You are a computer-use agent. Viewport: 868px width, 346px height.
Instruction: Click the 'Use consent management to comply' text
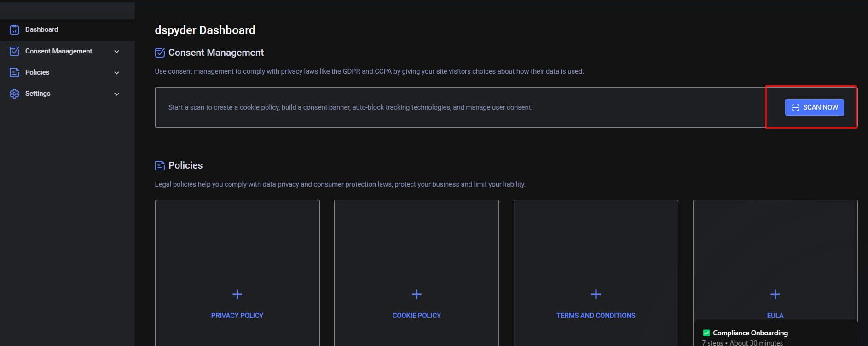pyautogui.click(x=369, y=71)
